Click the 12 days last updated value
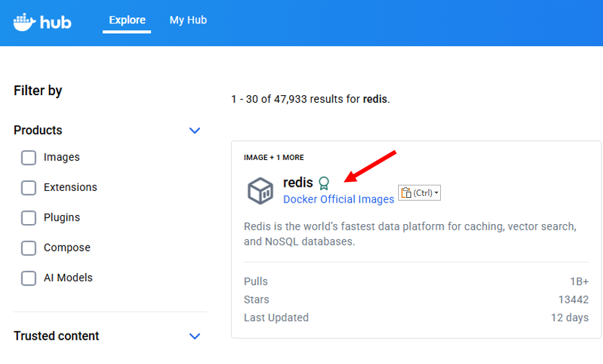 (x=570, y=318)
